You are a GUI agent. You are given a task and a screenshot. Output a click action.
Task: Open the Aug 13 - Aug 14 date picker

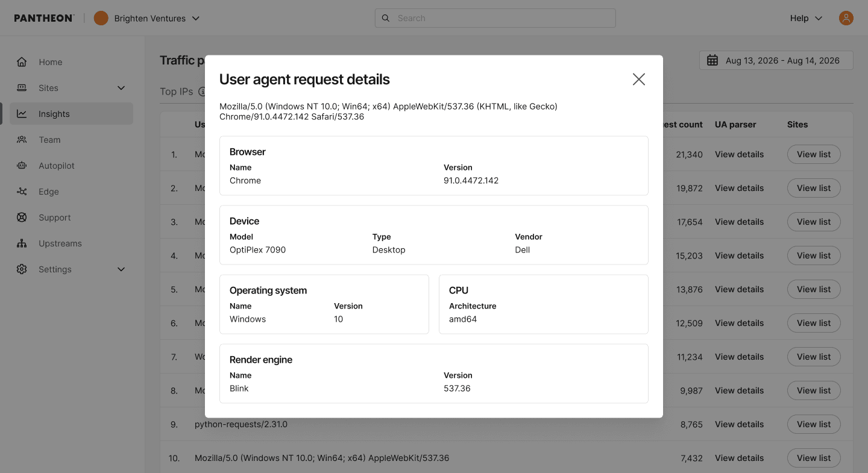pyautogui.click(x=776, y=60)
